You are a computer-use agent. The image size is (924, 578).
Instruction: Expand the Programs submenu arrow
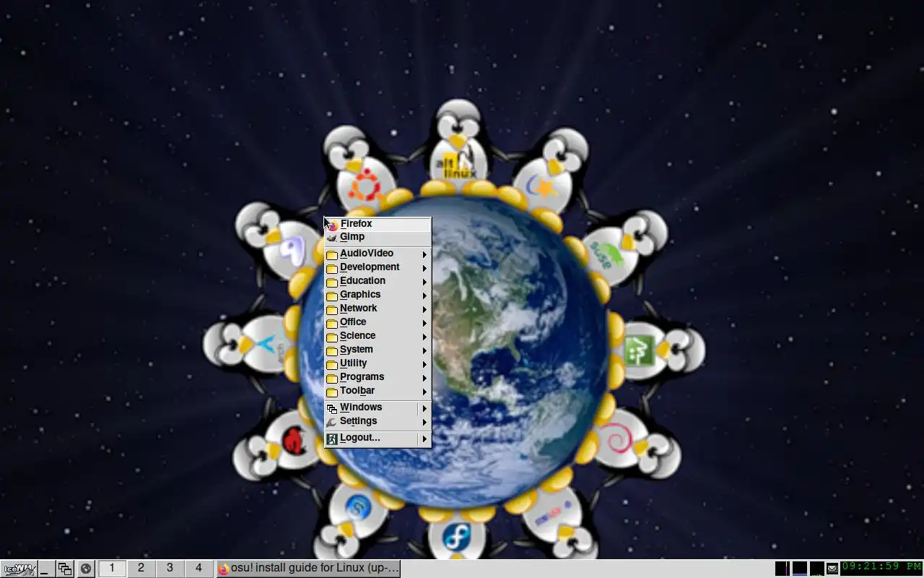pyautogui.click(x=425, y=378)
